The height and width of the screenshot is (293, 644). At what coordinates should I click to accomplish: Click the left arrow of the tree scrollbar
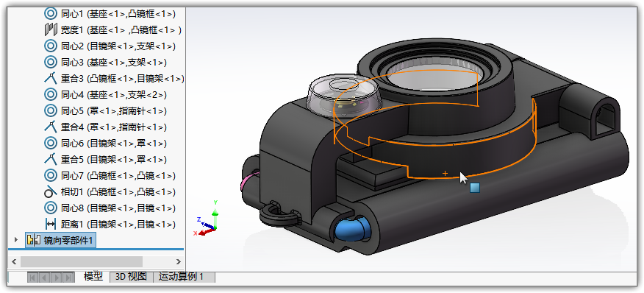[13, 262]
